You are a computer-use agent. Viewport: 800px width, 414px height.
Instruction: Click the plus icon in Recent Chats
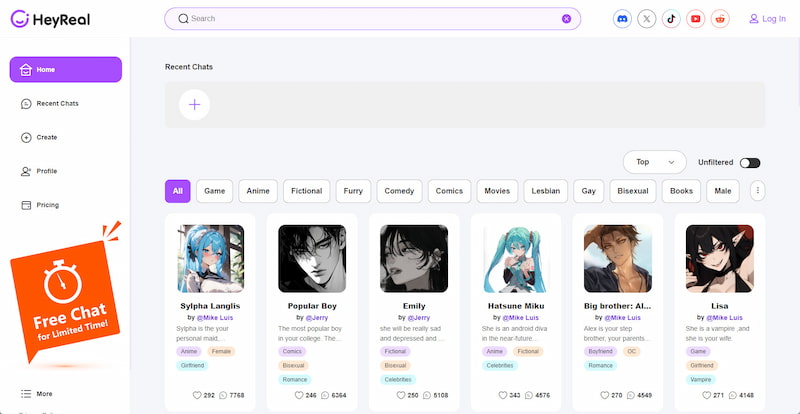[x=194, y=104]
